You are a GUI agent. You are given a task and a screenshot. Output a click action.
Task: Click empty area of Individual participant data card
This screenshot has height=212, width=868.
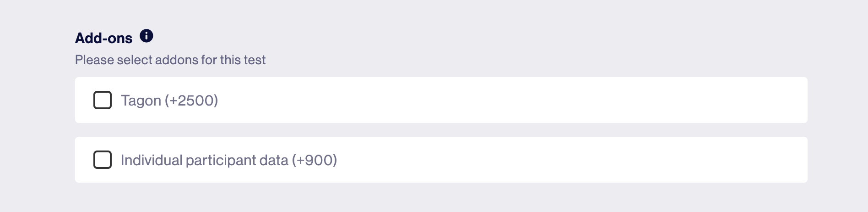pyautogui.click(x=549, y=160)
